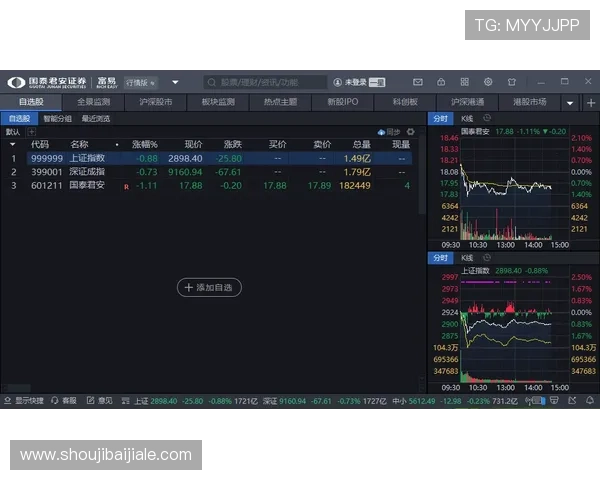Toggle the 一屏 screen mode button
This screenshot has height=480, width=600.
(377, 82)
